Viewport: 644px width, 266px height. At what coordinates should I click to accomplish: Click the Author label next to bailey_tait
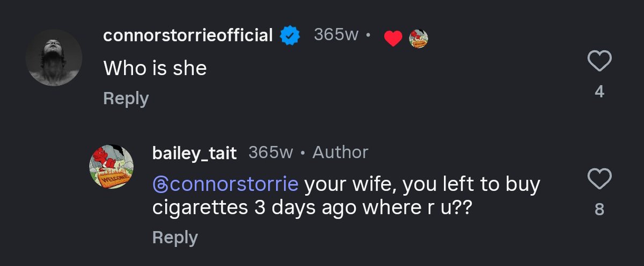(x=340, y=153)
